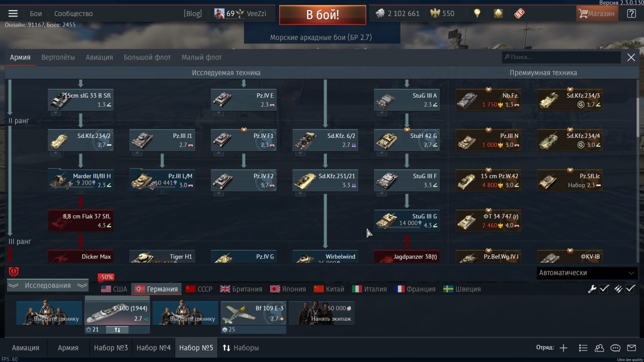Expand the Автоматически dropdown
This screenshot has width=644, height=362.
pyautogui.click(x=587, y=273)
